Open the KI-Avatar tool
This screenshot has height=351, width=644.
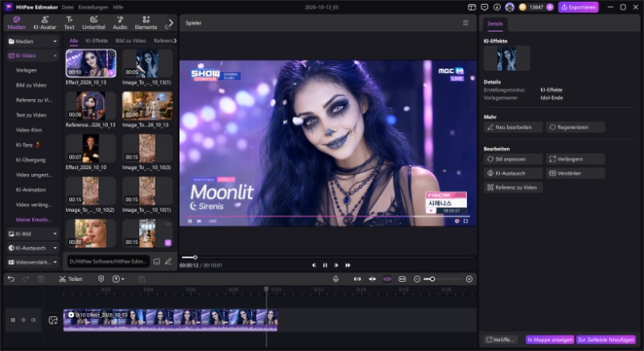coord(45,23)
